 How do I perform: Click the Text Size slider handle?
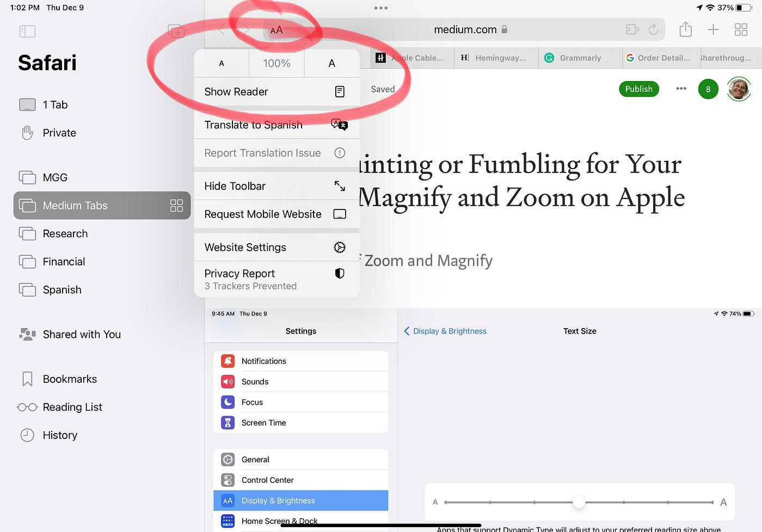tap(579, 503)
